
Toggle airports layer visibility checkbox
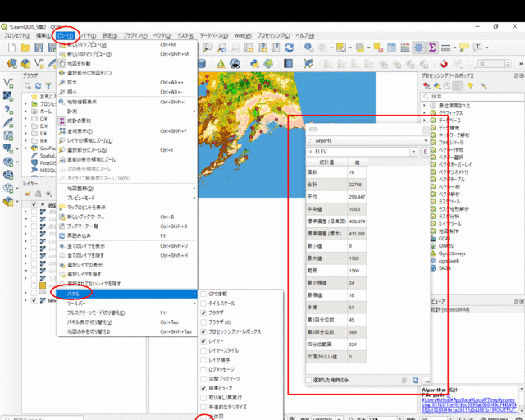[34, 204]
